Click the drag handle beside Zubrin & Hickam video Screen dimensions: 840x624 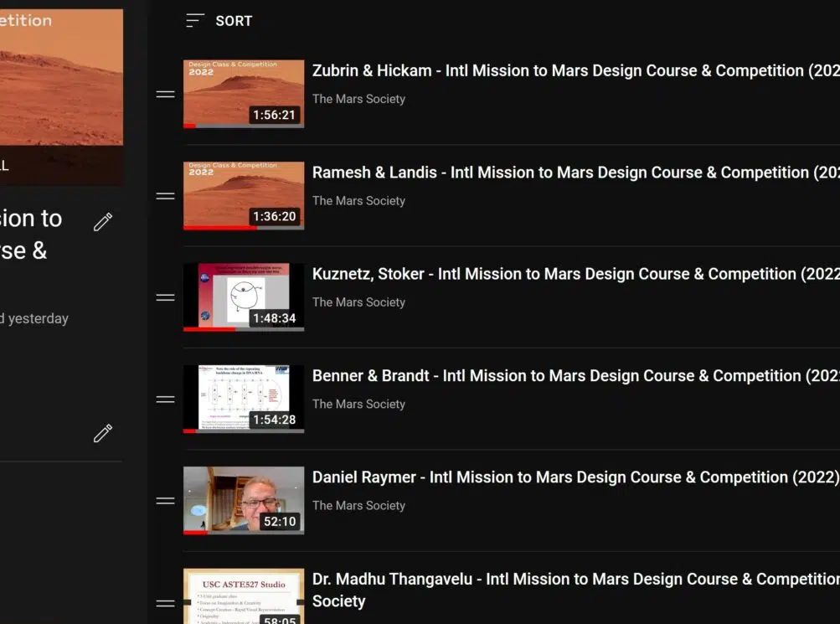[166, 95]
